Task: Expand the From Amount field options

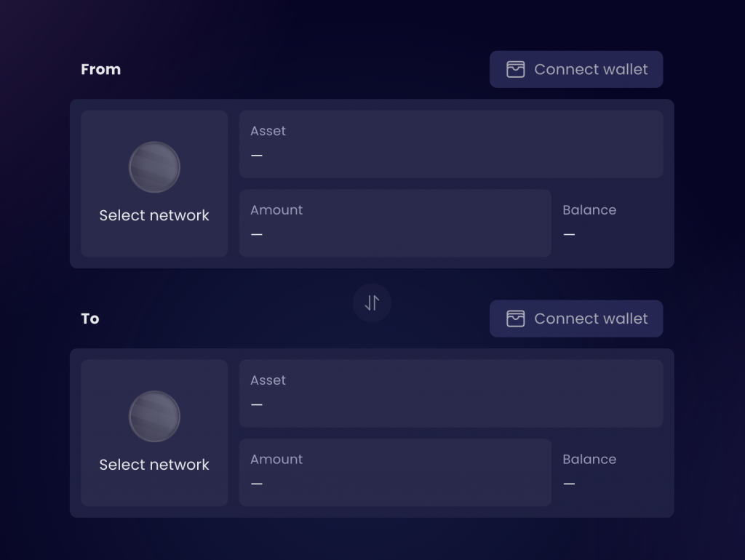Action: coord(395,223)
